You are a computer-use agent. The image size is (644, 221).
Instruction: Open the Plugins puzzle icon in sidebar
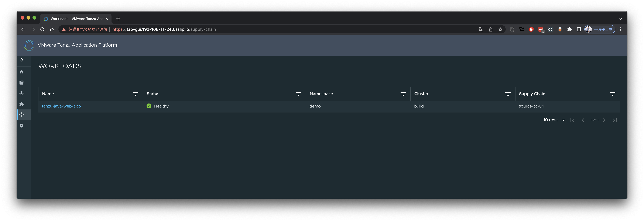coord(21,104)
